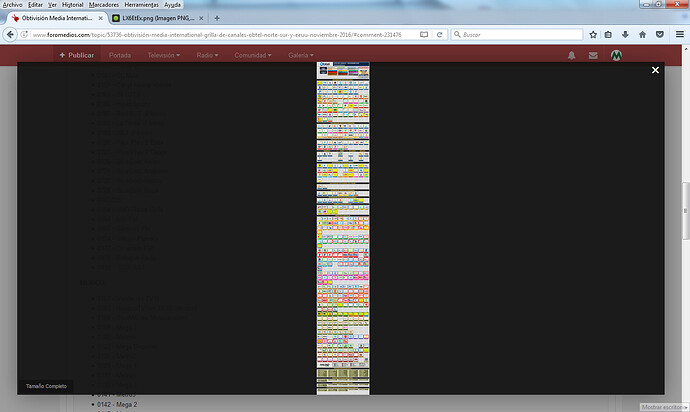Image resolution: width=690 pixels, height=412 pixels.
Task: Toggle reader view icon in address bar
Action: point(424,34)
